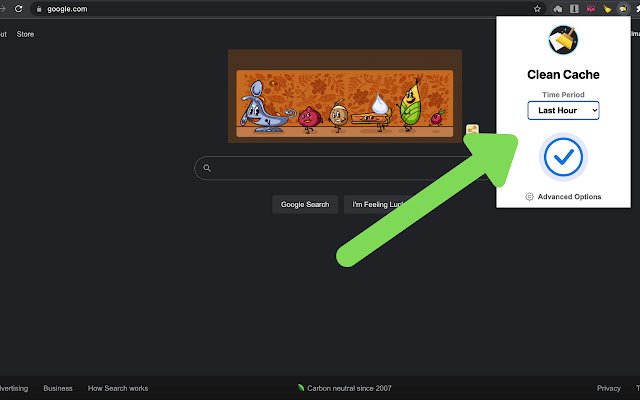The image size is (640, 400).
Task: Click the Advanced Options gear icon
Action: pos(529,196)
